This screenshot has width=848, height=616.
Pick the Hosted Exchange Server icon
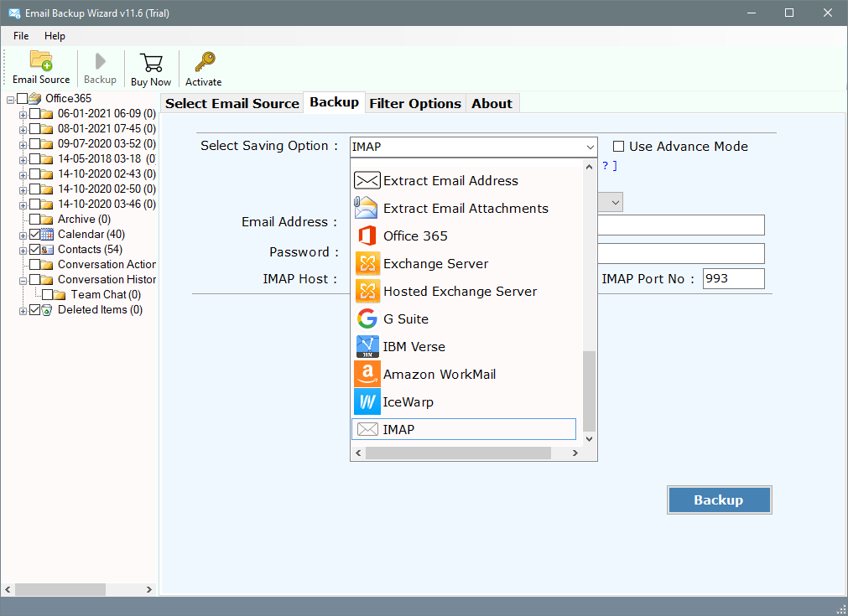(367, 291)
